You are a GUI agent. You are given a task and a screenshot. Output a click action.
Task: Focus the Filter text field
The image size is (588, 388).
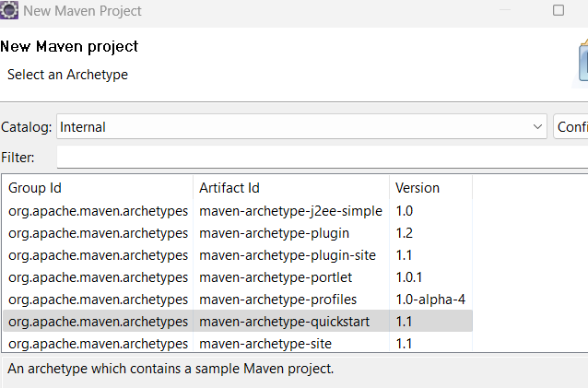323,157
